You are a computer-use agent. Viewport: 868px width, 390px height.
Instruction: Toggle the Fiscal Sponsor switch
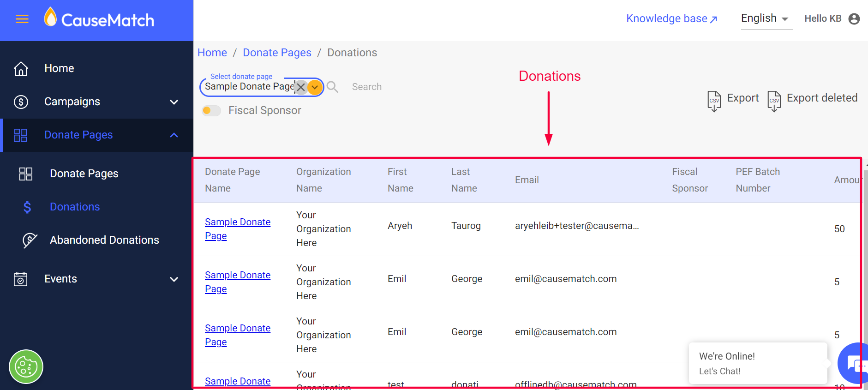pyautogui.click(x=211, y=110)
